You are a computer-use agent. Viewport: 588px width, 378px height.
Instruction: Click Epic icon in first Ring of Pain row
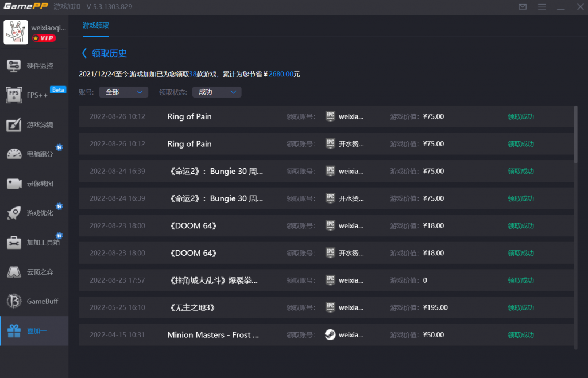330,116
